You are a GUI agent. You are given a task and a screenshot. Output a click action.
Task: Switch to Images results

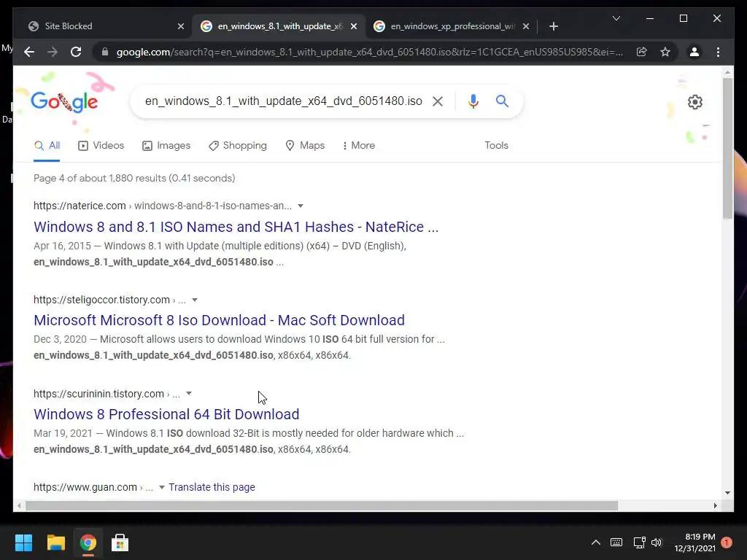pos(166,145)
